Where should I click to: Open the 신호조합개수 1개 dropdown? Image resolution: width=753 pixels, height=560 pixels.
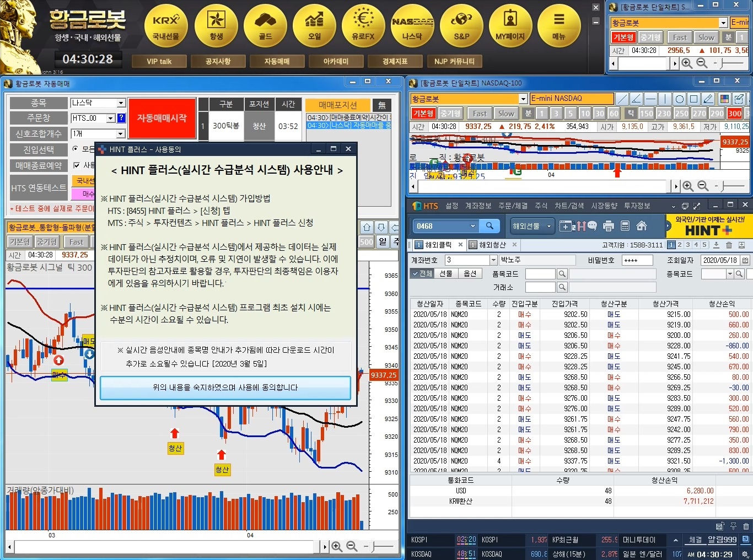(x=121, y=134)
